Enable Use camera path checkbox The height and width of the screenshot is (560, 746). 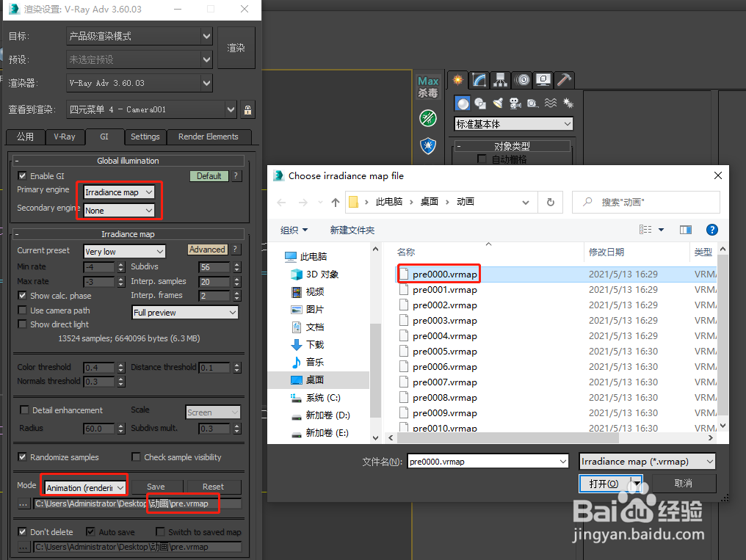22,310
